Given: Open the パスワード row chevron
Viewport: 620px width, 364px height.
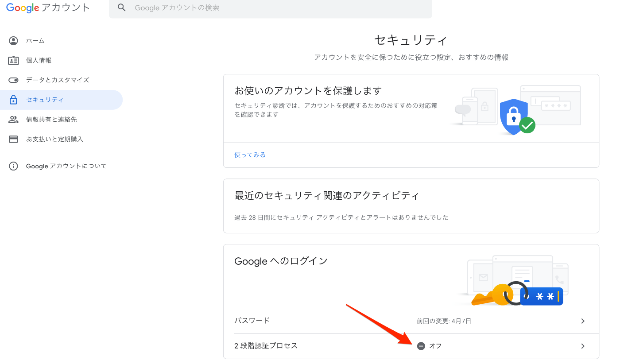Looking at the screenshot, I should click(583, 321).
